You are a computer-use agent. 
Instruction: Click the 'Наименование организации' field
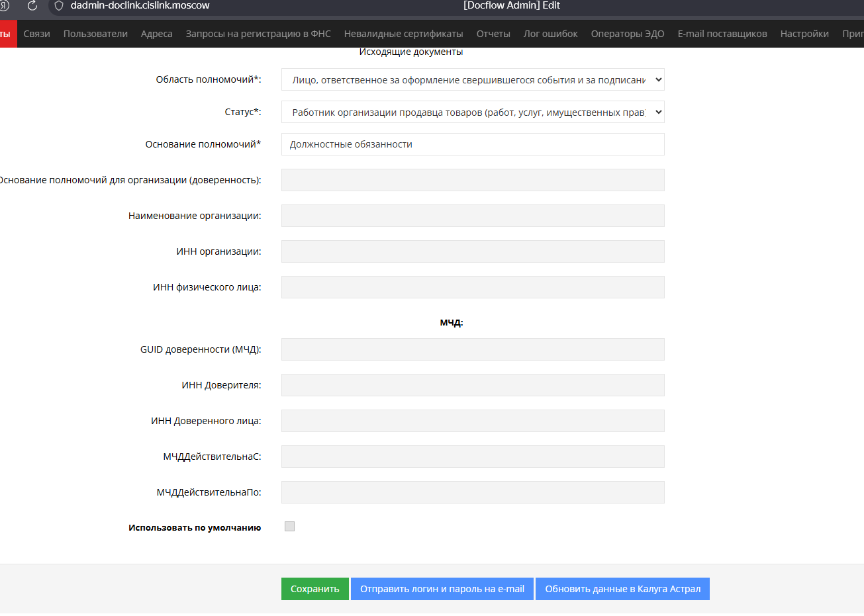click(x=473, y=216)
